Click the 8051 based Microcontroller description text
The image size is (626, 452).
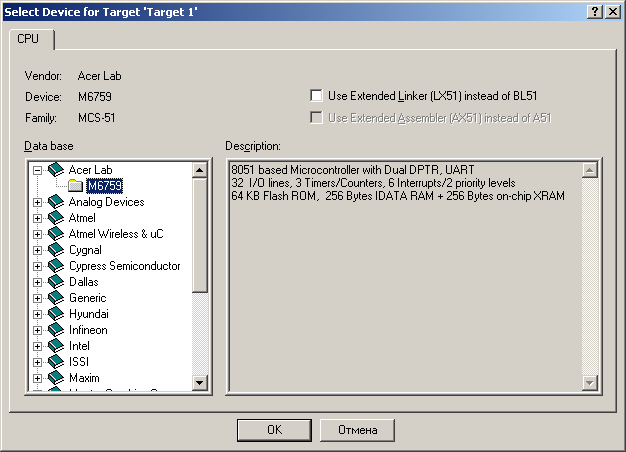(x=353, y=170)
